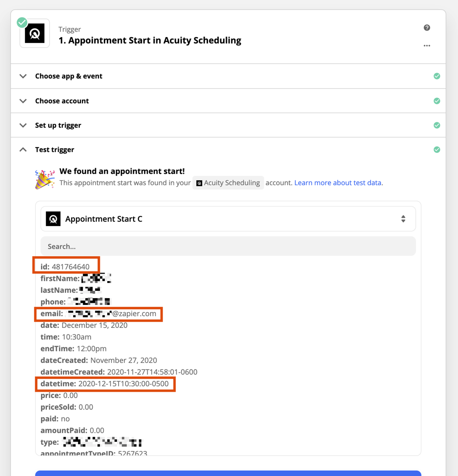Image resolution: width=458 pixels, height=476 pixels.
Task: Click the blue button below test data
Action: point(228,473)
